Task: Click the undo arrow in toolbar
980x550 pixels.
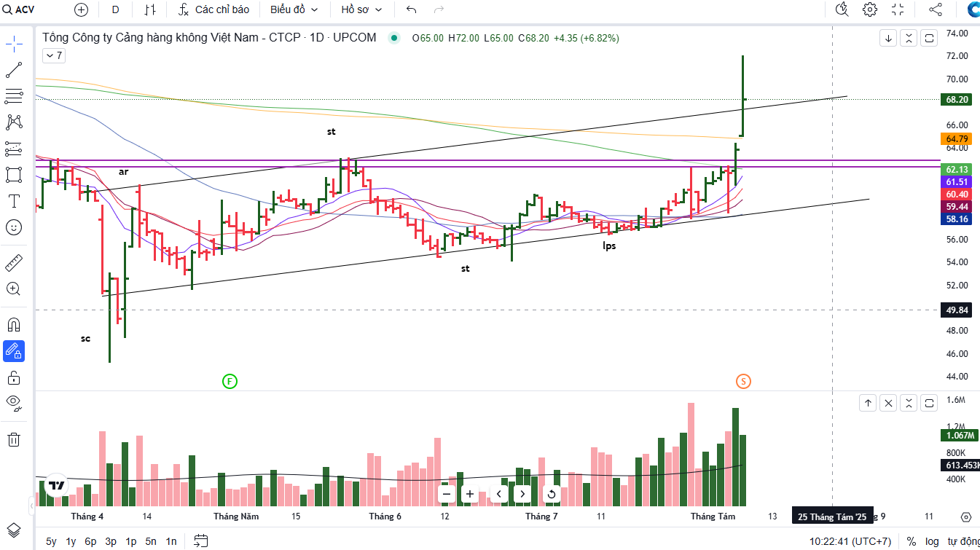Action: pos(412,9)
